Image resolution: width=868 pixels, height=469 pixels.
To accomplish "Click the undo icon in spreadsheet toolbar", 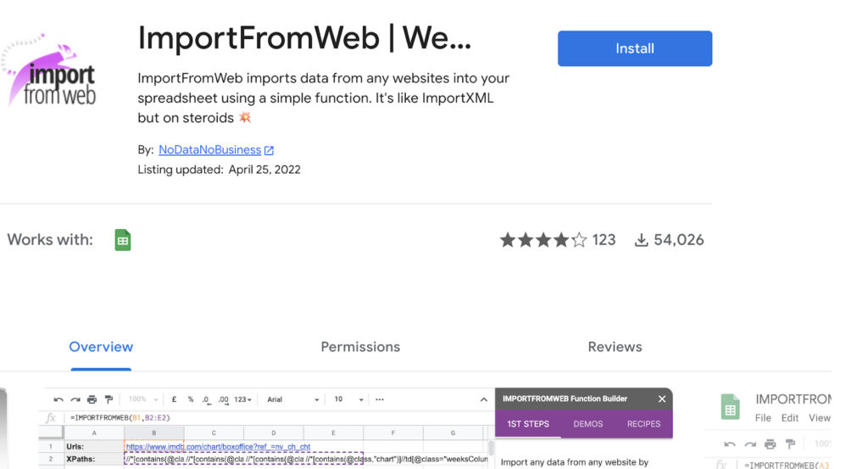I will tap(58, 399).
